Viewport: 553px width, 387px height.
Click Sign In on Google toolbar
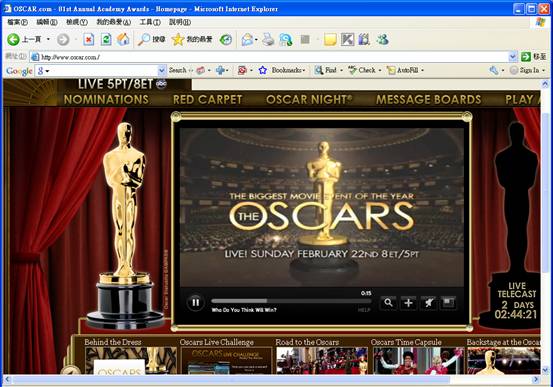[525, 71]
